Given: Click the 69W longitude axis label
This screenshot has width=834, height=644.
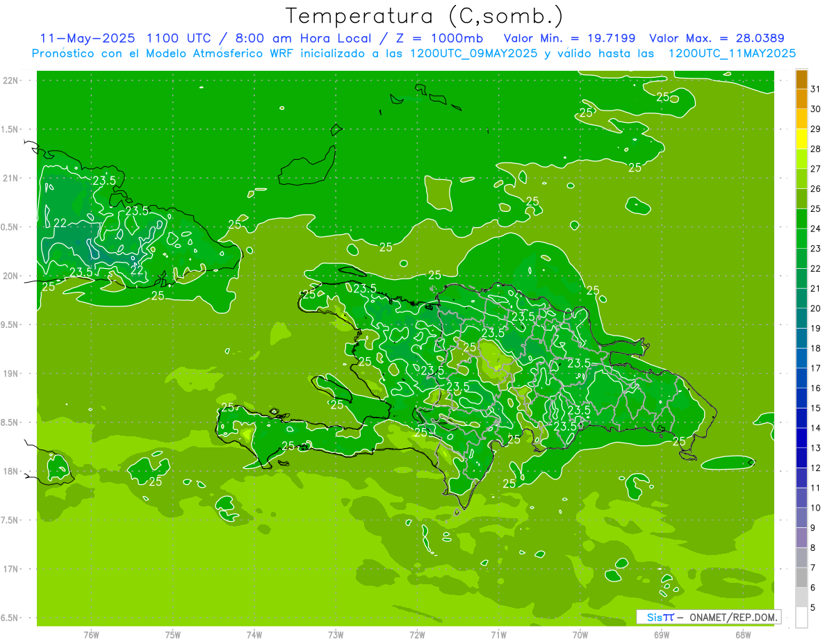Looking at the screenshot, I should pyautogui.click(x=661, y=635).
